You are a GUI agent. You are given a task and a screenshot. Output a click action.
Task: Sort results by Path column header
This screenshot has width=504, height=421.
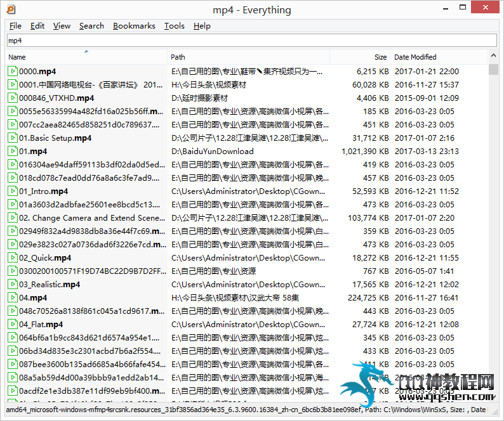pyautogui.click(x=248, y=57)
